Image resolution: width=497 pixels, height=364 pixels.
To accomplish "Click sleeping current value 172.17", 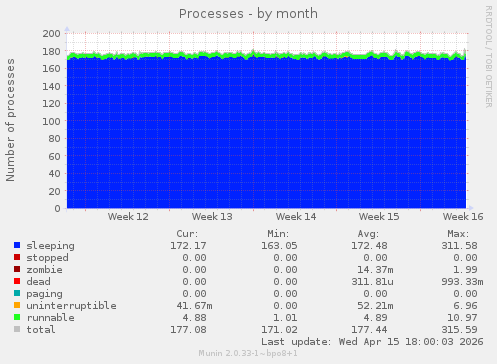I will click(x=188, y=246).
